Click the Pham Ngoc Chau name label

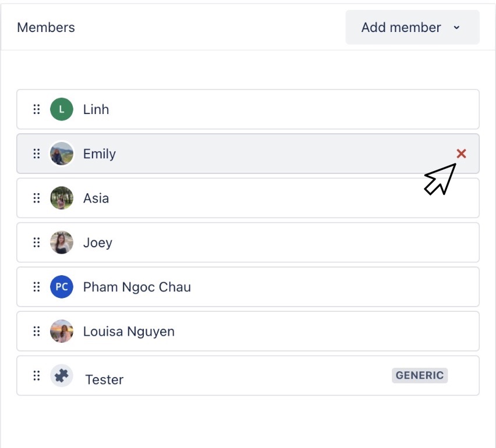tap(137, 287)
